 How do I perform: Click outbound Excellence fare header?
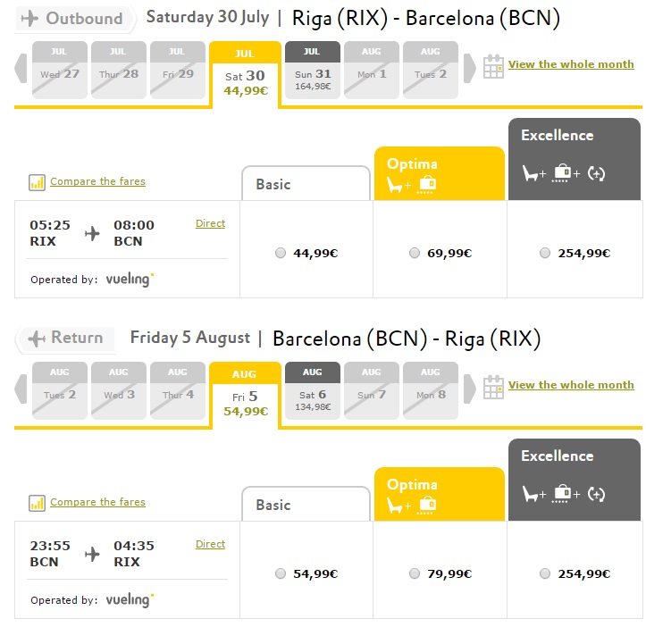tap(575, 159)
